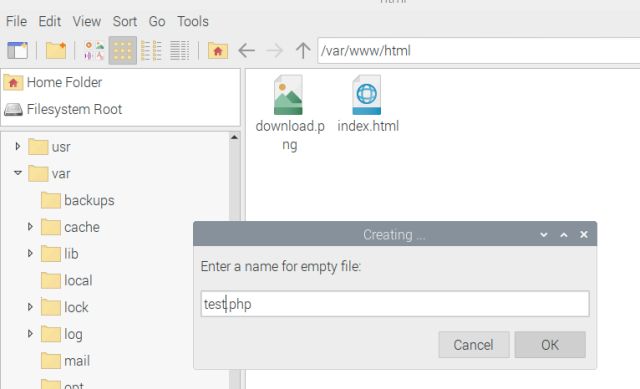Switch to compact list view
Image resolution: width=640 pixels, height=389 pixels.
[151, 51]
